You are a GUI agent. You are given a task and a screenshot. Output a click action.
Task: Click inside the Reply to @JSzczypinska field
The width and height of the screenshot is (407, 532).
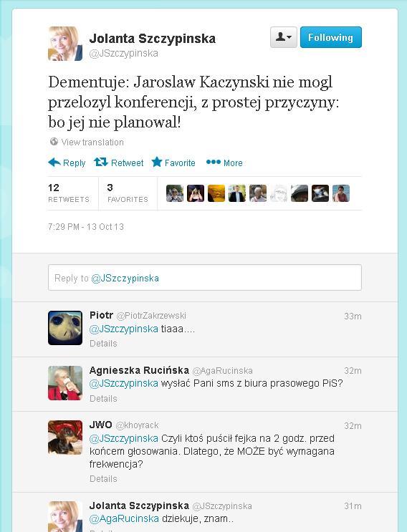(205, 278)
